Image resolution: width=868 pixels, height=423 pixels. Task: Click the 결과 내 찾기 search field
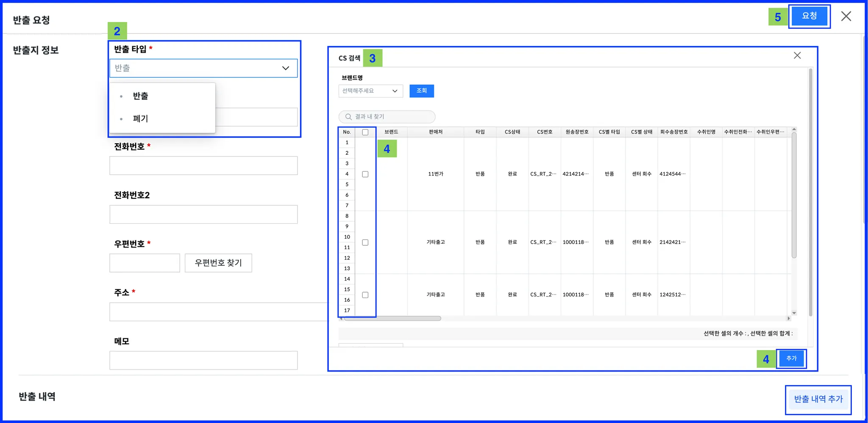pyautogui.click(x=387, y=117)
